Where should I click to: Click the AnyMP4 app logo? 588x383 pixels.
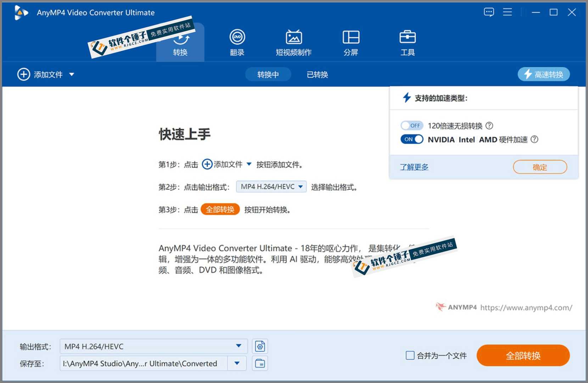(21, 13)
